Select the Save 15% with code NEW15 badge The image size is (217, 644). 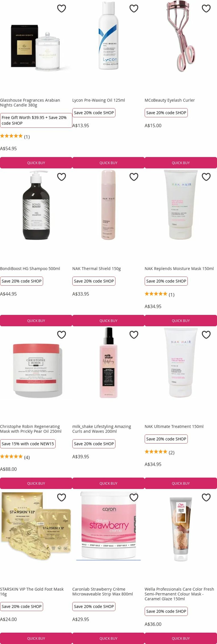pos(28,444)
